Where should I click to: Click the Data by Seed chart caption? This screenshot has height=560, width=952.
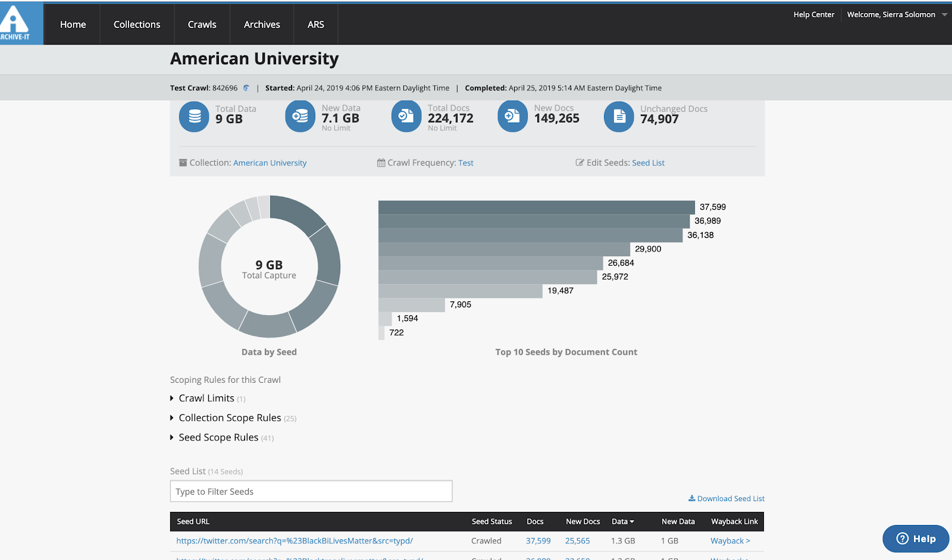pos(269,352)
